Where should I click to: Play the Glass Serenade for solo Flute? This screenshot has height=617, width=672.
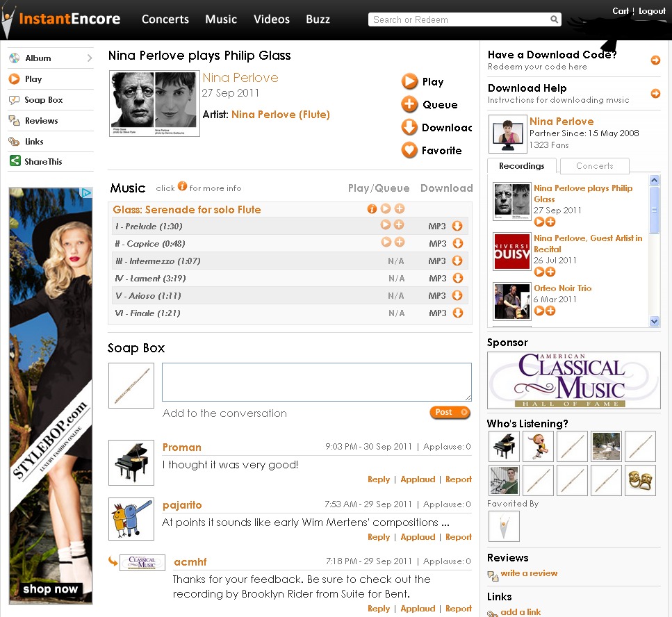point(386,208)
